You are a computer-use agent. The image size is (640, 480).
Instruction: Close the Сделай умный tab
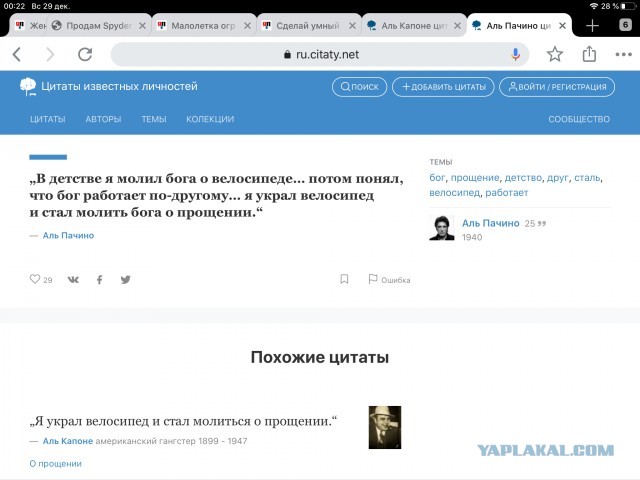(352, 26)
